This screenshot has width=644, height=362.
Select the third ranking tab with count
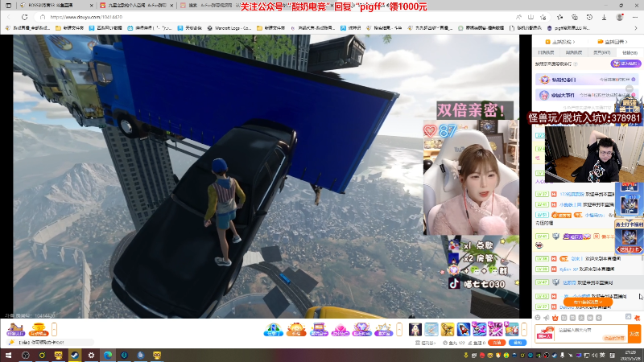click(x=601, y=52)
